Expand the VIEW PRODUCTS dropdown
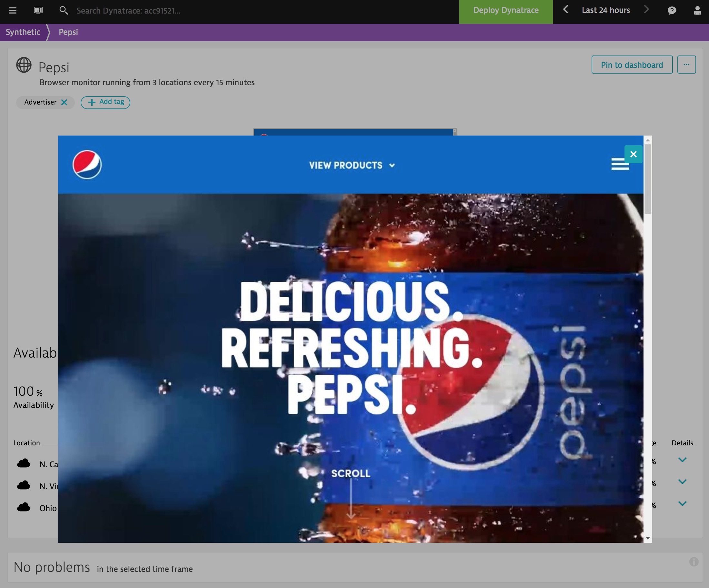Viewport: 709px width, 588px height. coord(352,165)
